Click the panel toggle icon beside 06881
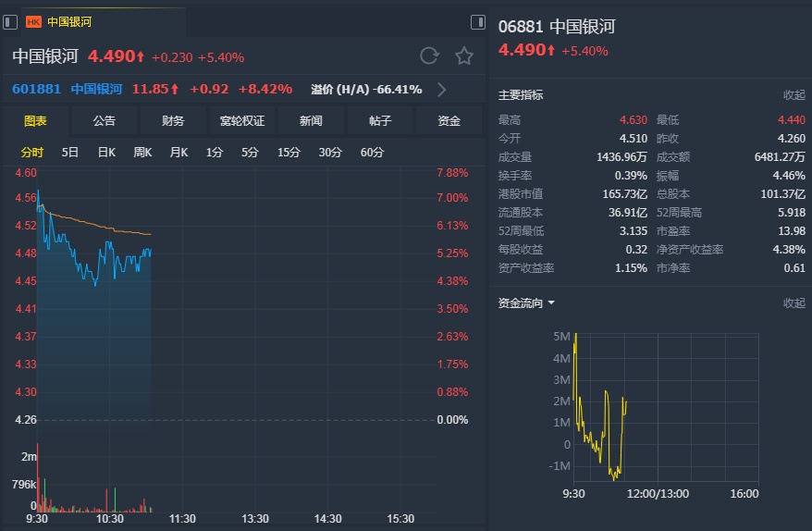Screen dimensions: 812x531 477,21
